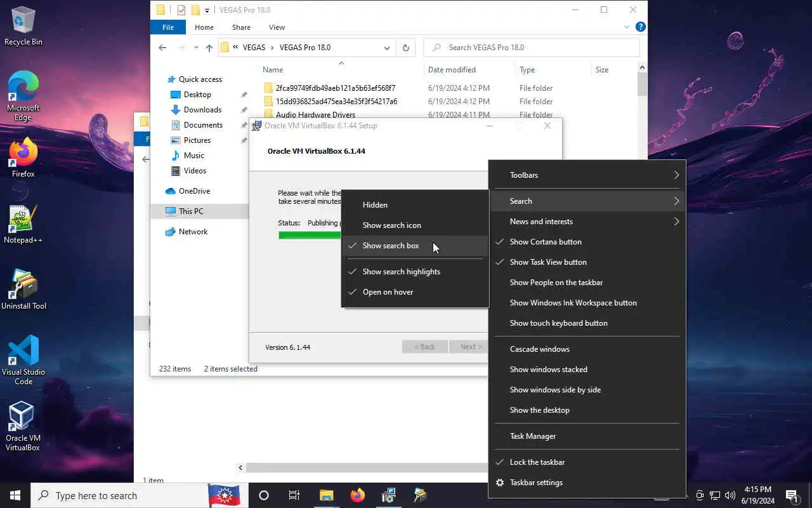Screen dimensions: 812x508
Task: Open Firefox from the taskbar
Action: [x=358, y=495]
